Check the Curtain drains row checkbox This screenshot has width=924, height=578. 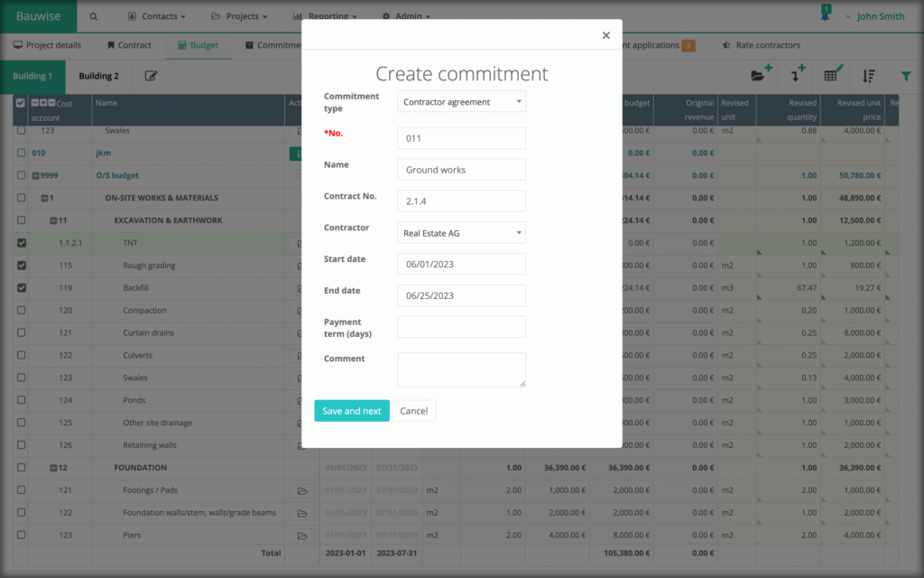[22, 332]
